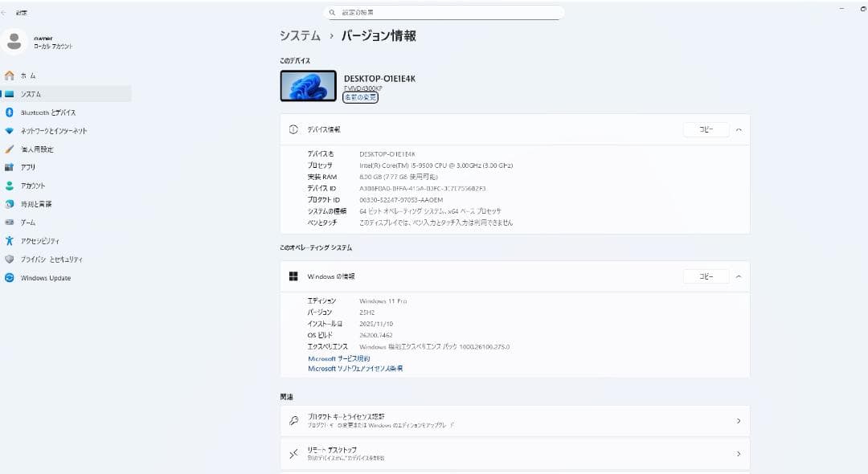This screenshot has width=868, height=474.
Task: Open Microsoft サービス規約 link
Action: [x=338, y=358]
